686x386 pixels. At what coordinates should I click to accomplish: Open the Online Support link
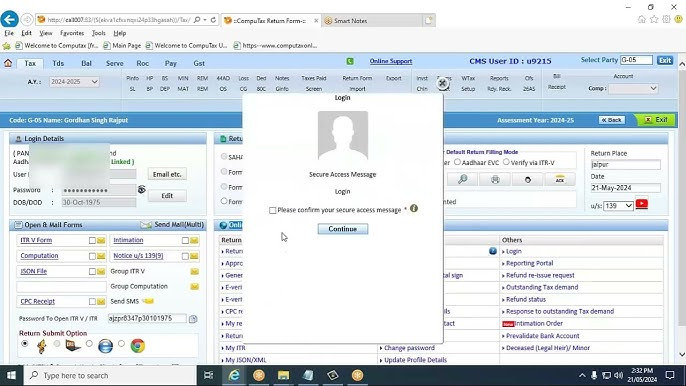pyautogui.click(x=391, y=61)
